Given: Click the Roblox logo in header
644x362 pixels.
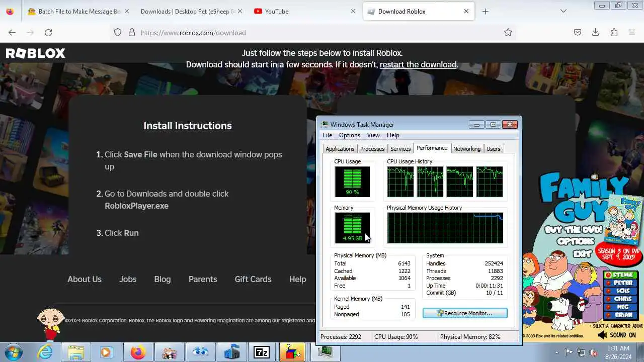Looking at the screenshot, I should pos(35,53).
